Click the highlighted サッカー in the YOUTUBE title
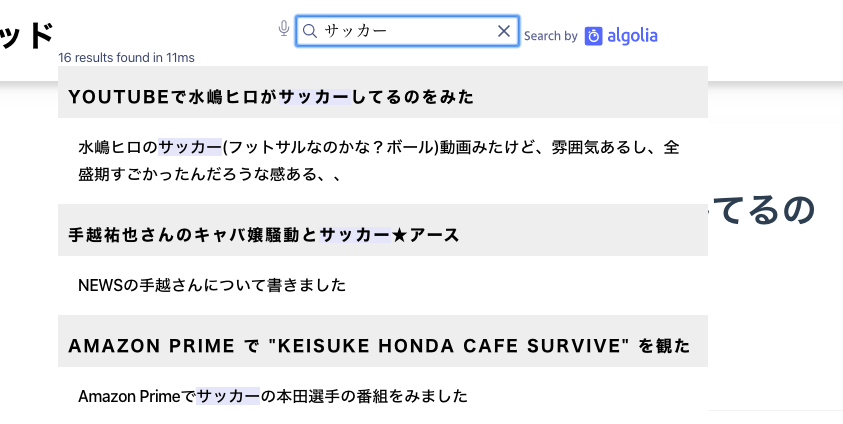843x424 pixels. pyautogui.click(x=315, y=97)
